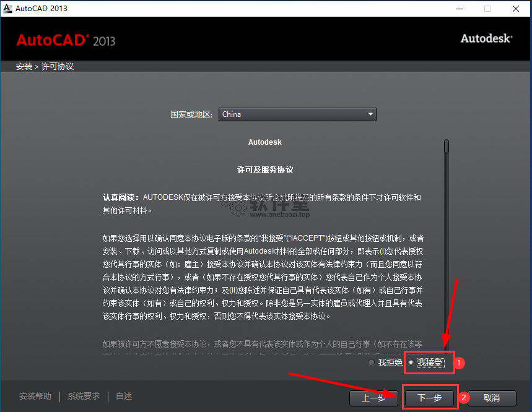Viewport: 532px width, 412px height.
Task: Click the AutoCAD 2013 logo in the banner
Action: [66, 40]
